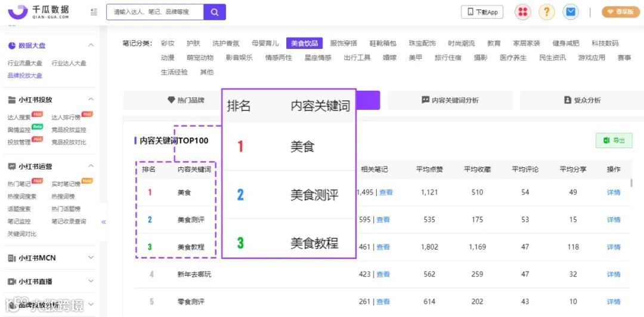Image resolution: width=644 pixels, height=317 pixels.
Task: Open the red four-dot apps icon
Action: tap(522, 13)
